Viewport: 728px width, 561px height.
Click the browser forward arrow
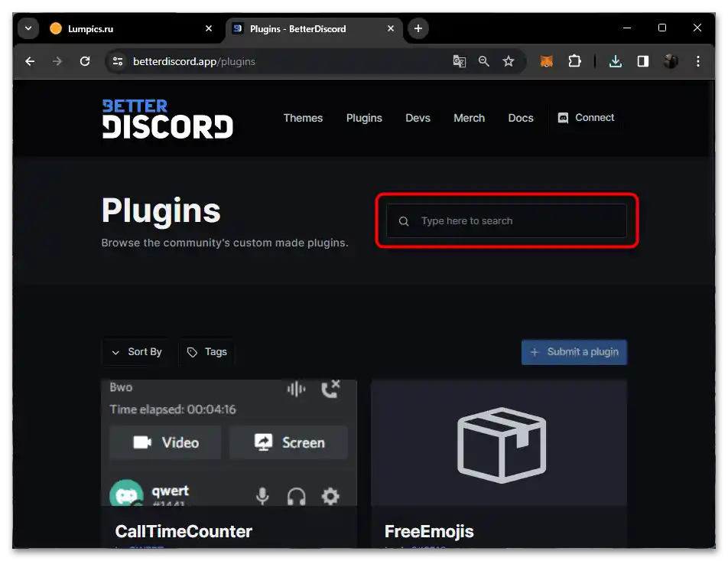tap(57, 61)
